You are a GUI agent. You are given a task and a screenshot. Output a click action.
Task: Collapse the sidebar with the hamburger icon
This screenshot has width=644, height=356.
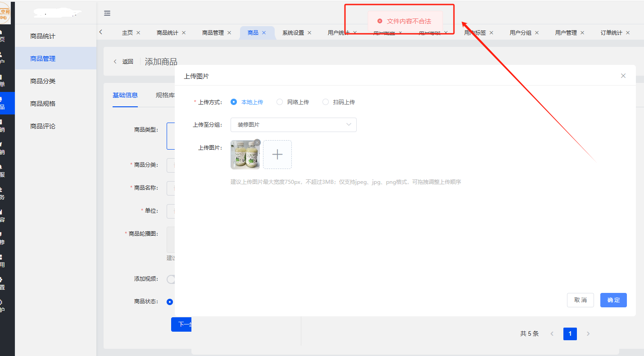107,14
